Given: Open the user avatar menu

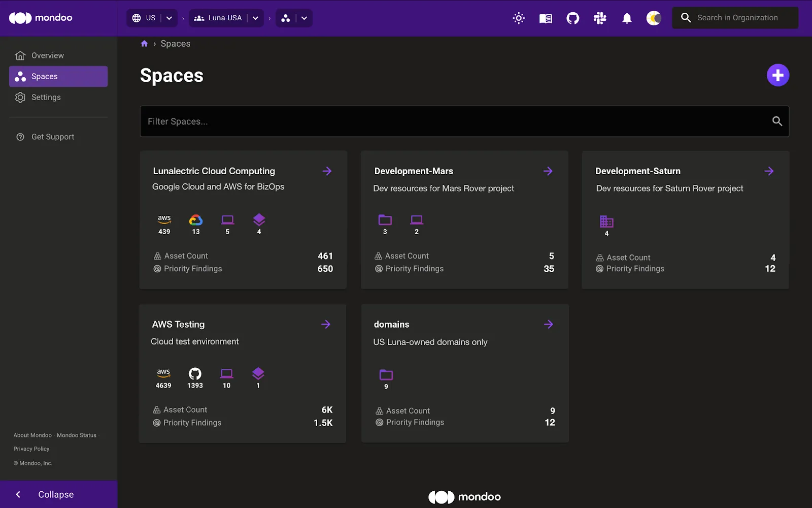Looking at the screenshot, I should click(654, 18).
